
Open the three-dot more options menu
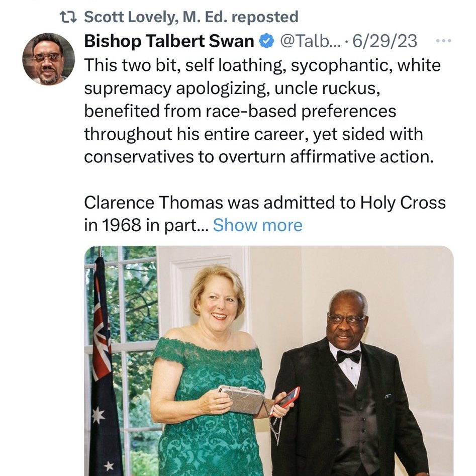click(x=443, y=41)
